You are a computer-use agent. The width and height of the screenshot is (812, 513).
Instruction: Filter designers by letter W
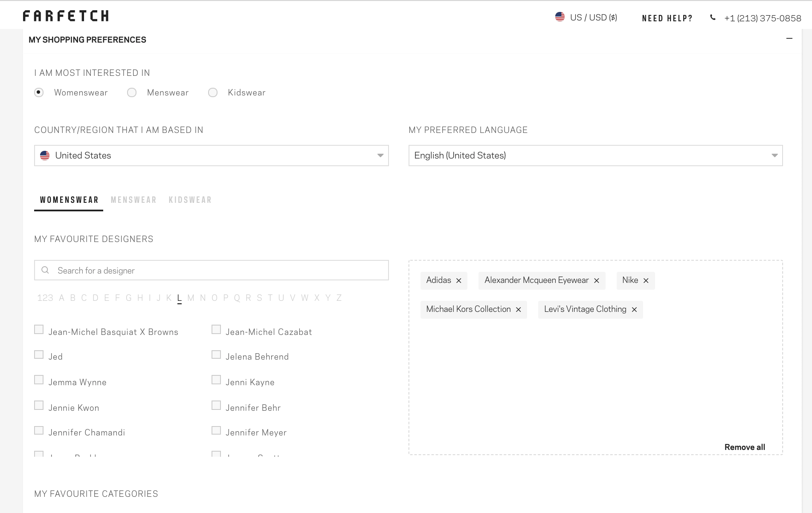pyautogui.click(x=305, y=298)
